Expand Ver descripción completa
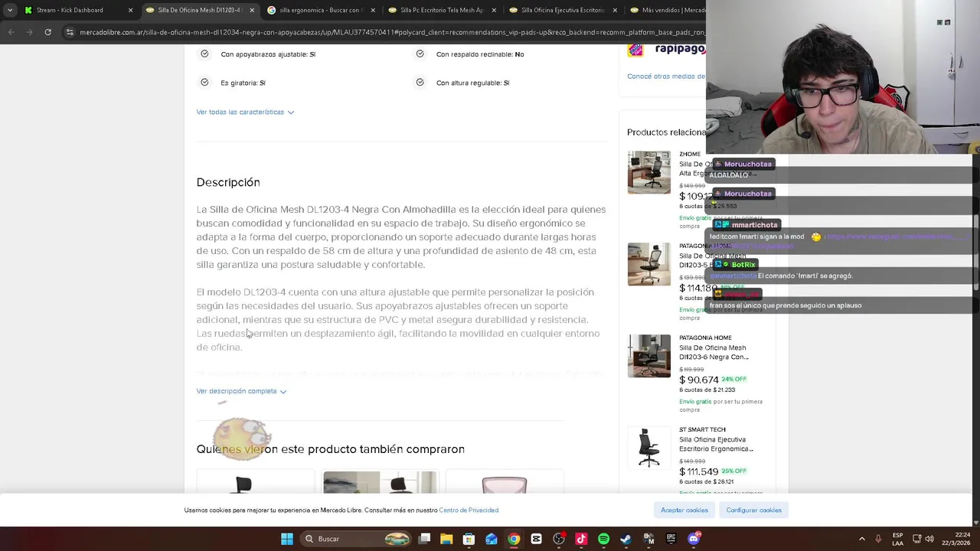Image resolution: width=980 pixels, height=551 pixels. pos(241,391)
